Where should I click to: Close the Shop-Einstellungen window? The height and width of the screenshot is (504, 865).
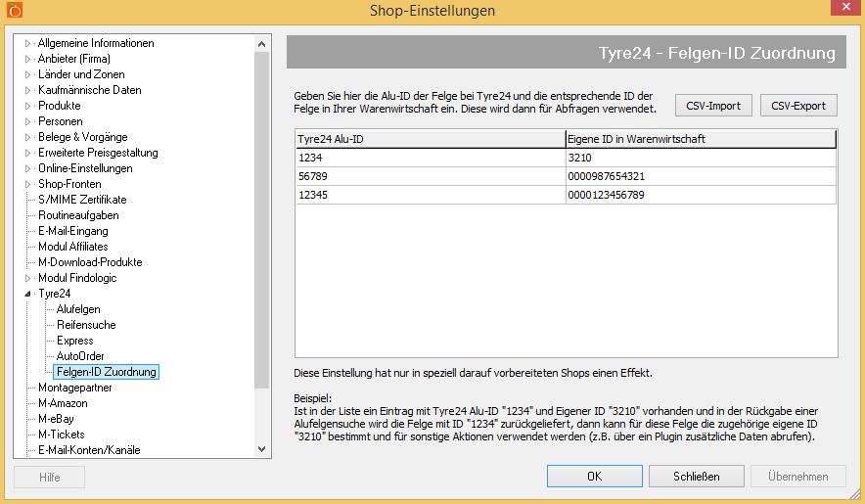tap(846, 7)
